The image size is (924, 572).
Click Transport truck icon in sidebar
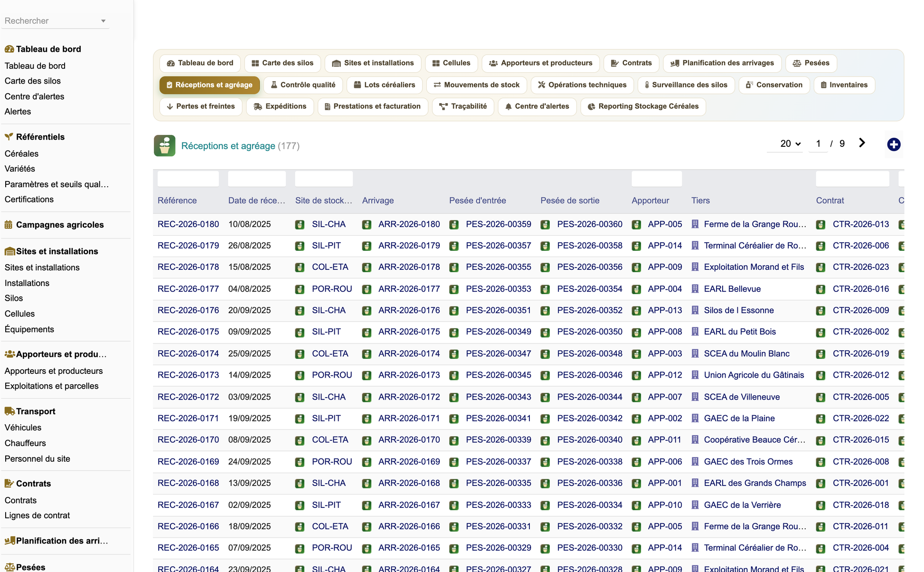point(9,411)
